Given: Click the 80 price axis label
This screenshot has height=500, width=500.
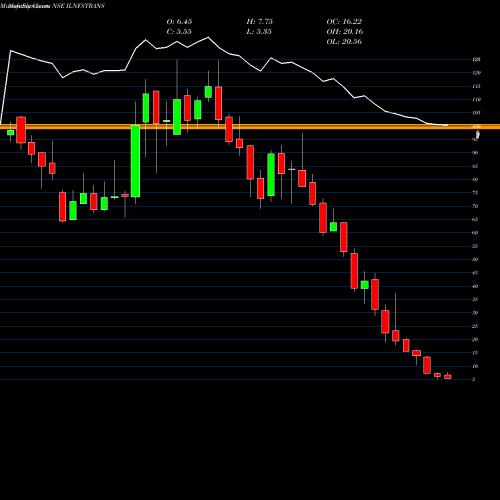Looking at the screenshot, I should pyautogui.click(x=475, y=180).
